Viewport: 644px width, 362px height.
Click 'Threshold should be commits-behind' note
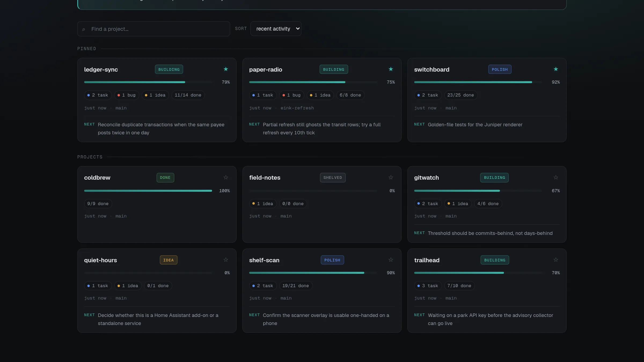click(490, 233)
